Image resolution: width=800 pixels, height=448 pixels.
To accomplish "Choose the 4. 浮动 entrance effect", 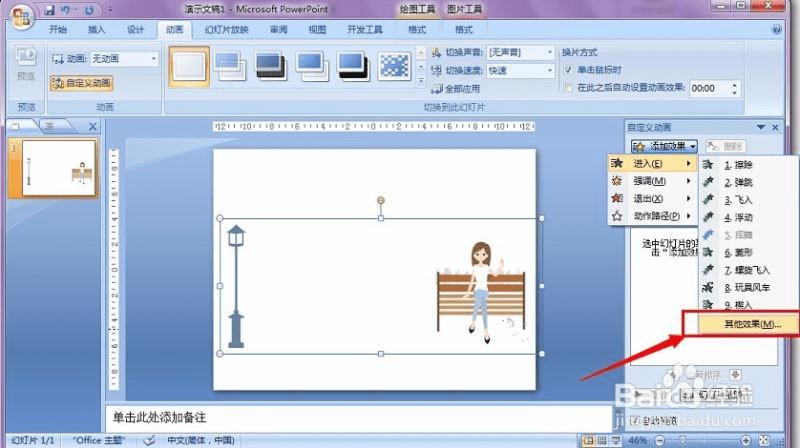I will click(748, 217).
